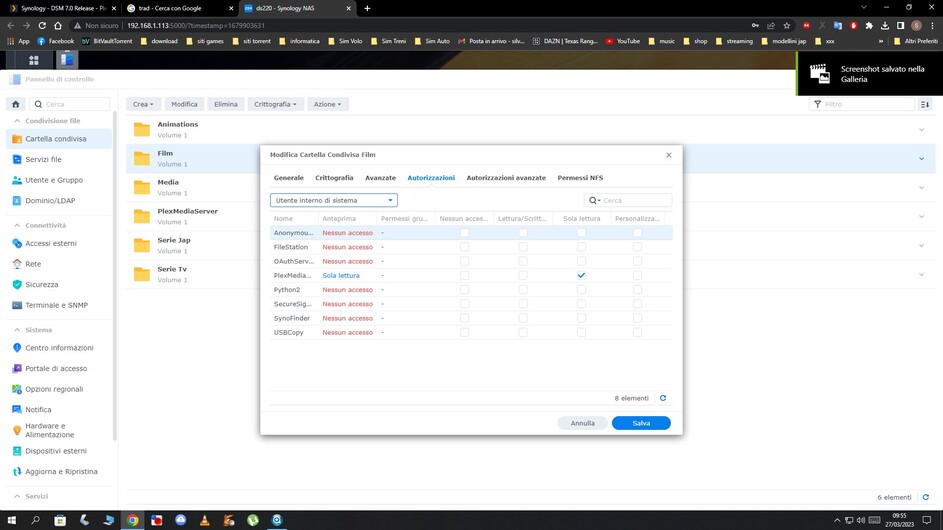Open Dominio/LDAP settings
This screenshot has height=530, width=943.
pos(59,200)
